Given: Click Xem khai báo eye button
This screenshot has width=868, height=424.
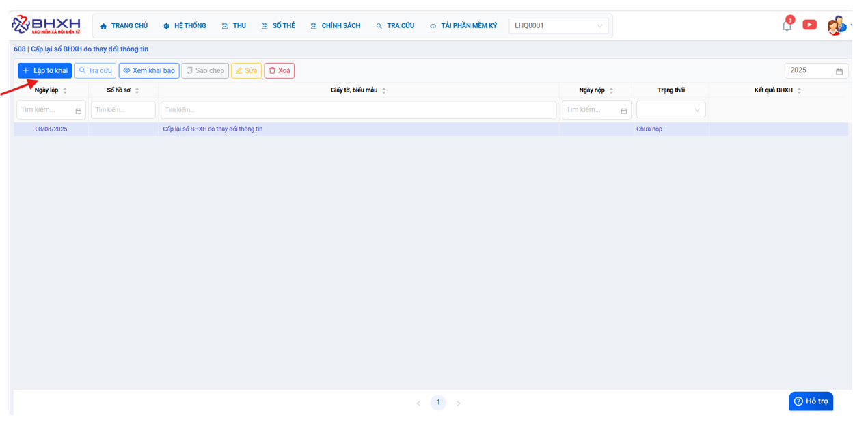Looking at the screenshot, I should [149, 71].
